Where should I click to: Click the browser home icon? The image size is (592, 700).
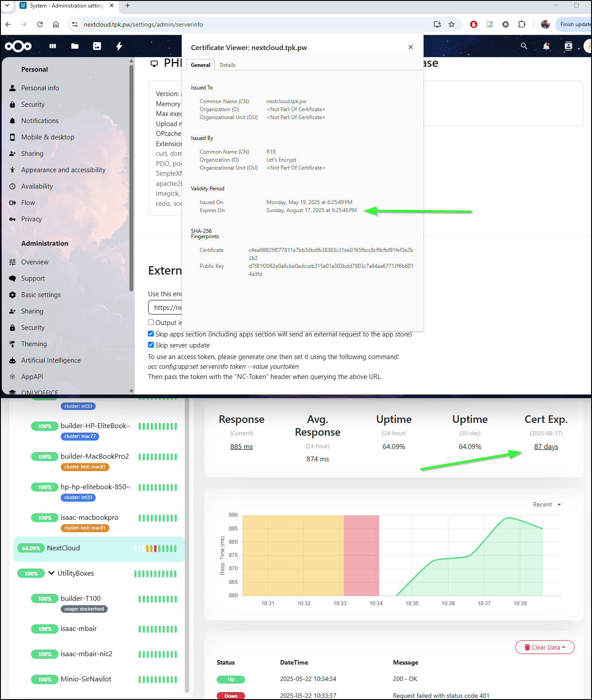56,24
